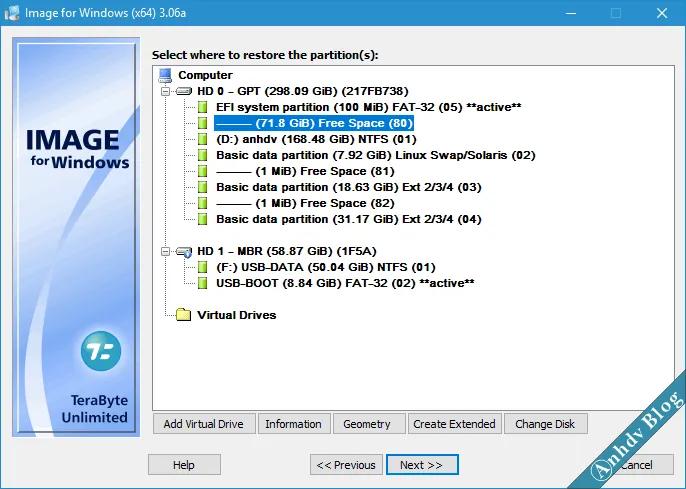Click the Computer icon at tree root

165,75
